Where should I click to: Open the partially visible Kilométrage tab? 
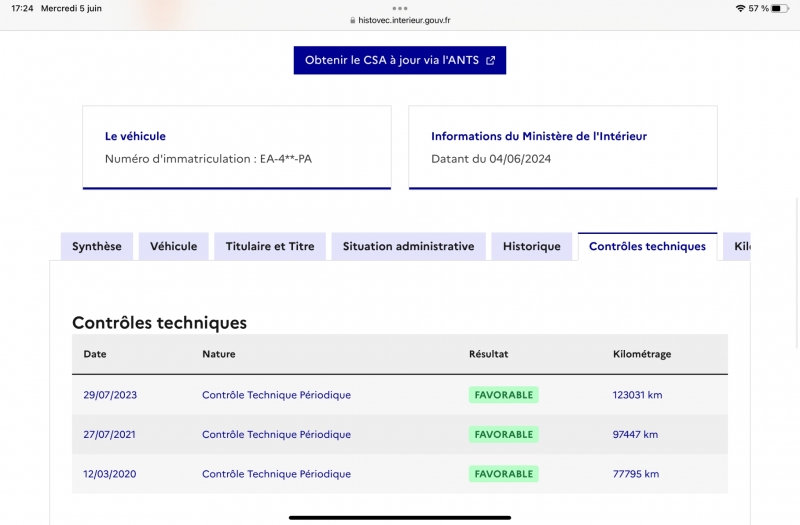tap(737, 246)
